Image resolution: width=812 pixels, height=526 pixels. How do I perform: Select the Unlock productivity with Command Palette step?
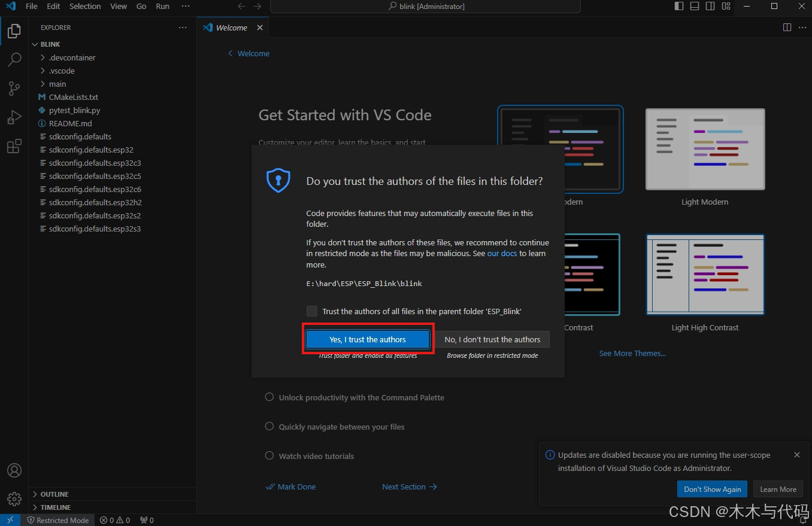pyautogui.click(x=355, y=397)
